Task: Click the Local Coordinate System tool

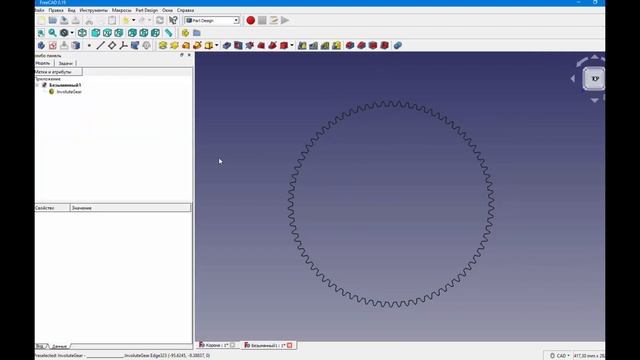Action: click(x=123, y=45)
